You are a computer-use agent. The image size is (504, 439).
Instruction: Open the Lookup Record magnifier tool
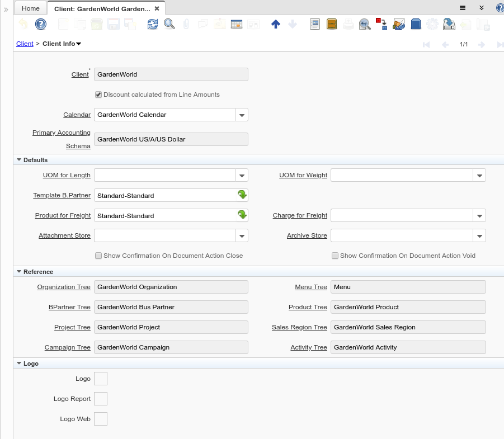coord(169,24)
